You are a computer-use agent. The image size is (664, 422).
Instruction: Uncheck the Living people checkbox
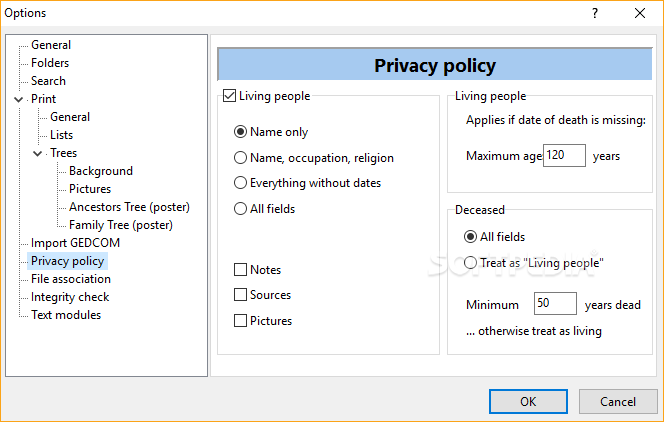coord(229,96)
